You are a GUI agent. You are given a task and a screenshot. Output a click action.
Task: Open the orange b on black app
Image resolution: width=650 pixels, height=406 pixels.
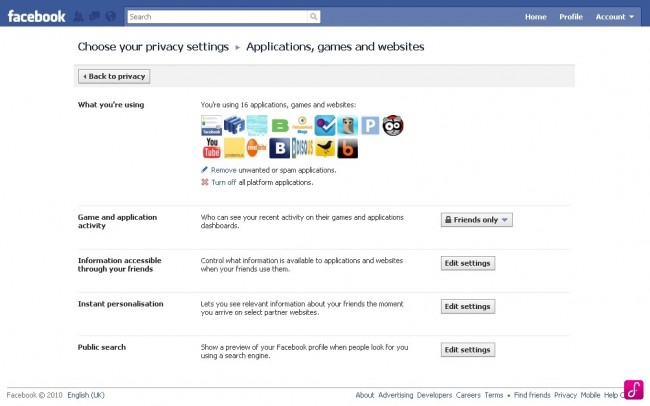tap(347, 148)
